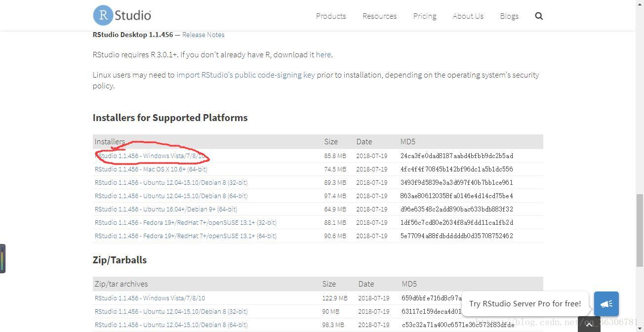This screenshot has height=332, width=644.
Task: Select MD5 hash 863ae806120358fa0146e4d14cd75be4
Action: pyautogui.click(x=457, y=196)
